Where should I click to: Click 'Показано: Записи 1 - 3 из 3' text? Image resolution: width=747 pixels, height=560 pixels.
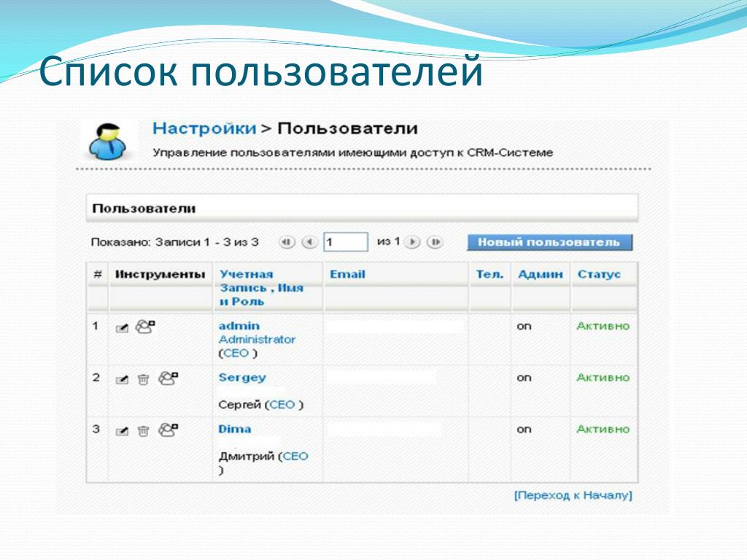tap(175, 242)
